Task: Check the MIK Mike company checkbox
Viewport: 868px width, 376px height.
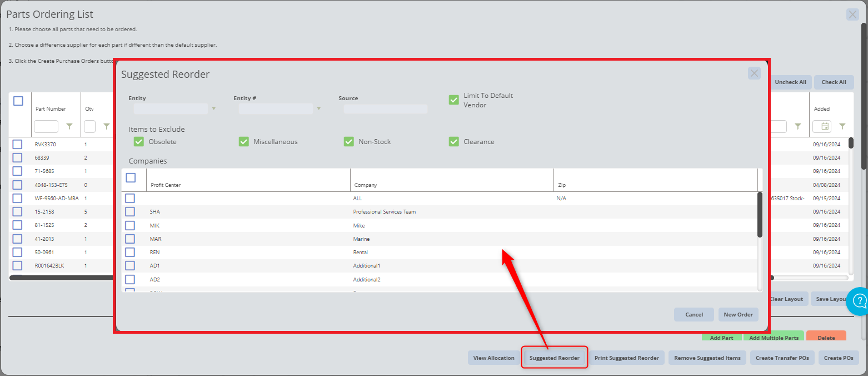Action: (130, 225)
